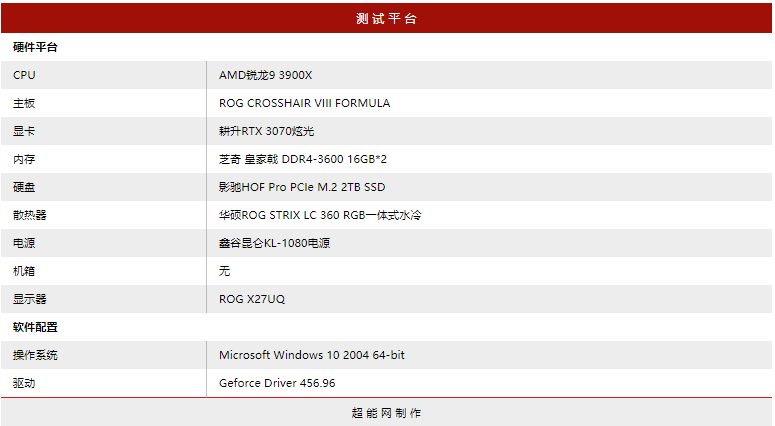Click the 驱动 row label
Screen dimensions: 775x426
click(x=24, y=383)
